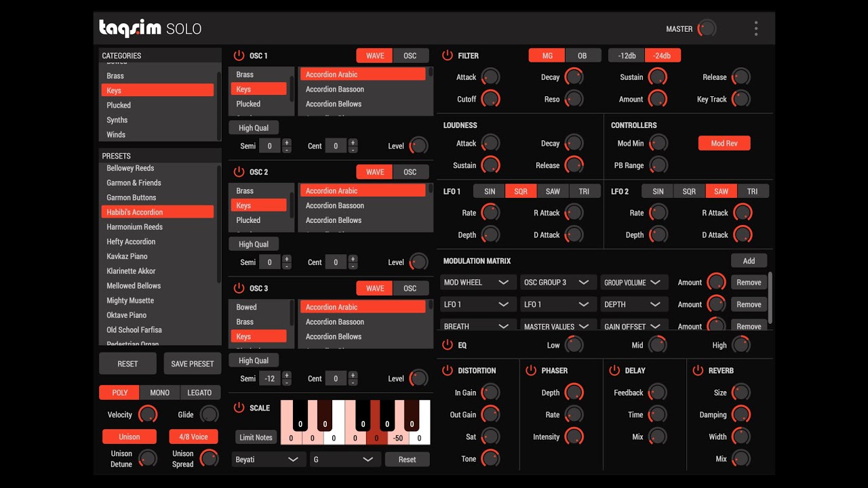868x488 pixels.
Task: Click the LFO 2 Depth knob
Action: coord(658,235)
